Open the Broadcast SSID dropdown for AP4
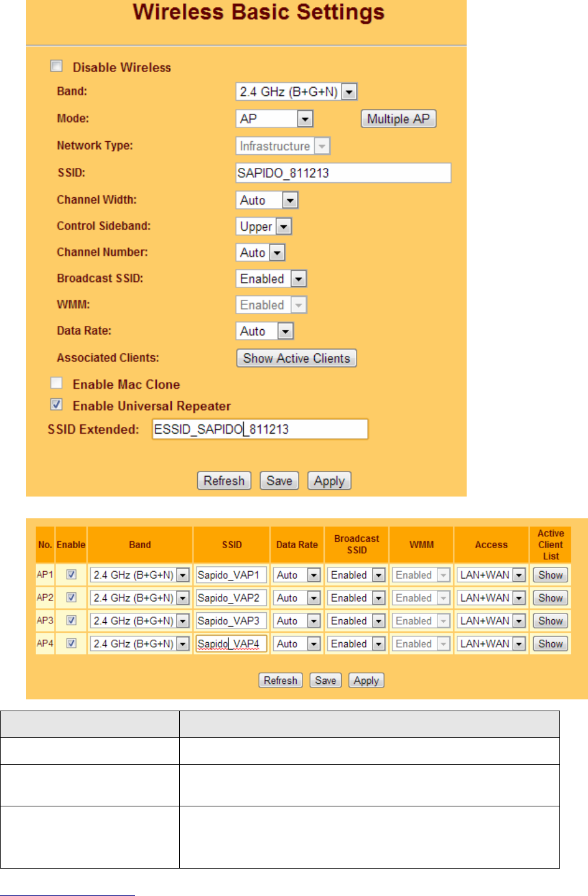Viewport: 588px width, 896px height. click(x=357, y=644)
